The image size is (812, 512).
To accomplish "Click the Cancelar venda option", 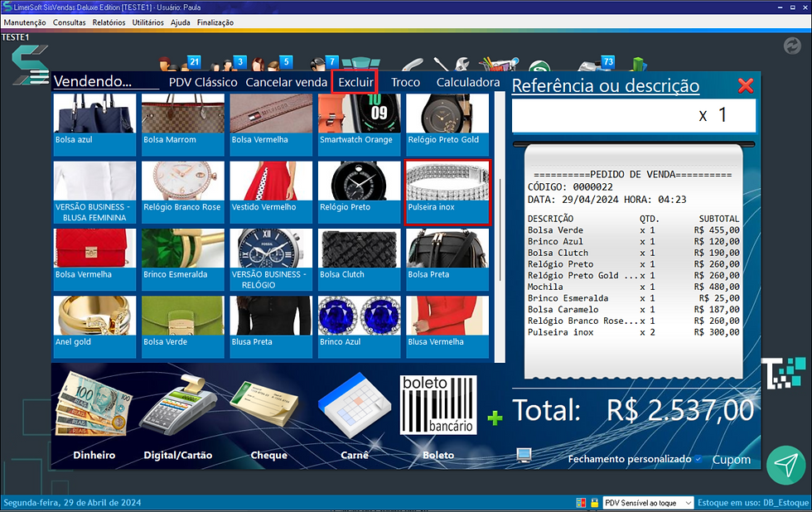I will (287, 82).
